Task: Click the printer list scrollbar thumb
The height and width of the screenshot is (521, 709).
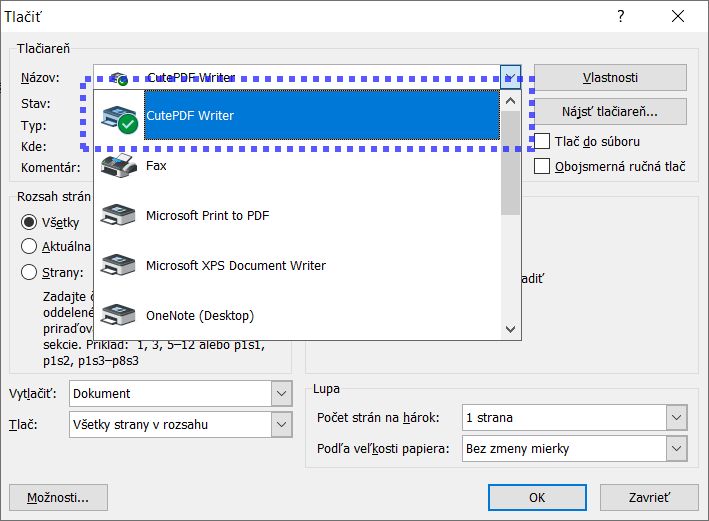Action: (x=510, y=163)
